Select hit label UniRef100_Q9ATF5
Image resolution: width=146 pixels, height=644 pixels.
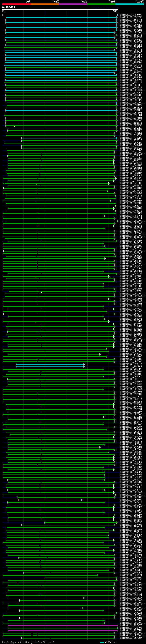[x=131, y=110]
